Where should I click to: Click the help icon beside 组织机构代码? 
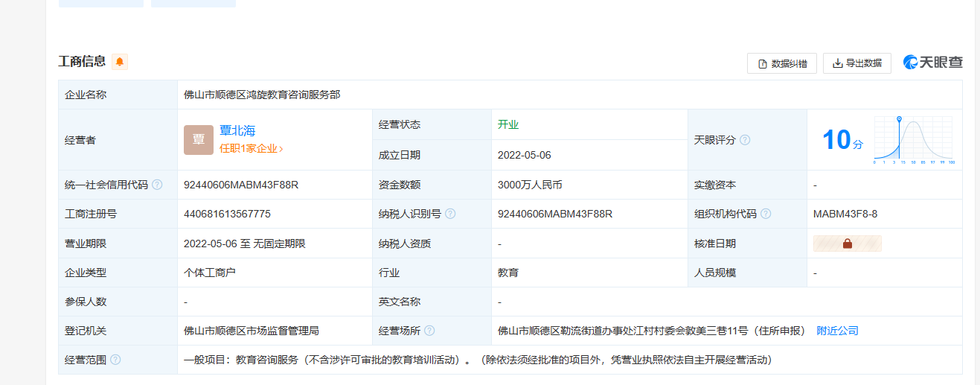[x=766, y=214]
